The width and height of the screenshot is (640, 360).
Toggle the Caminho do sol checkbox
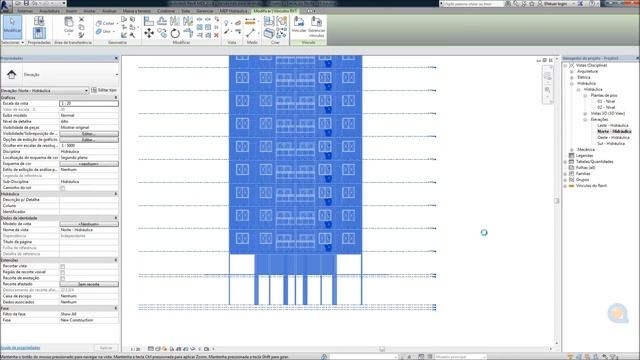coord(62,188)
